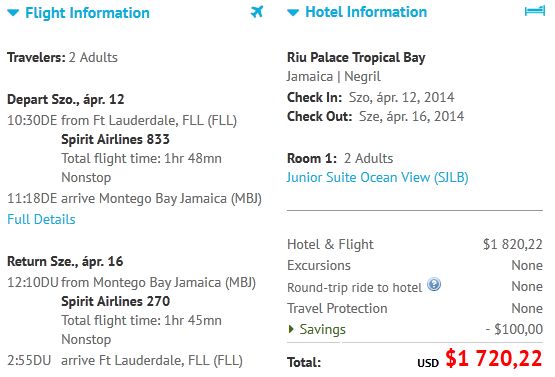Click the Hotel Information heading
The image size is (555, 377).
pos(366,12)
